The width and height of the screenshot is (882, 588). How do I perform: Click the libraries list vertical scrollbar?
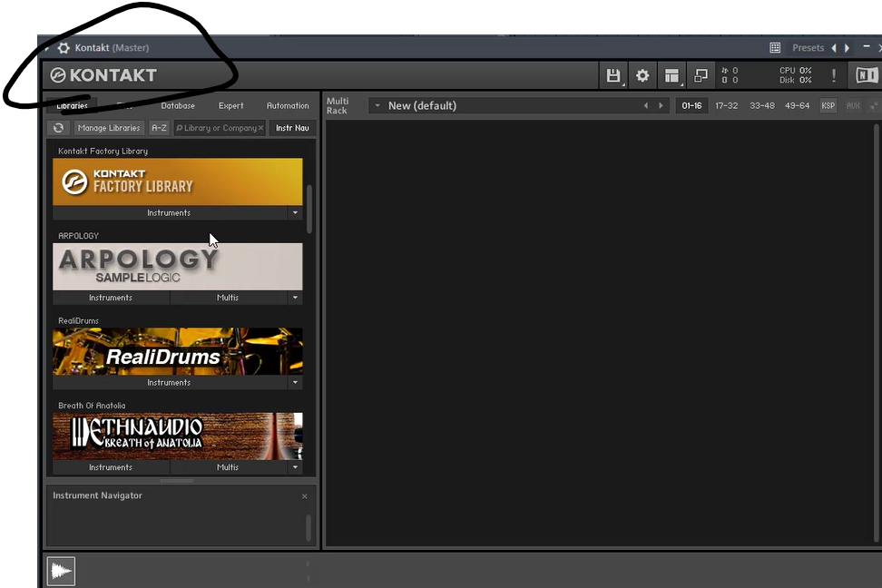(x=309, y=209)
